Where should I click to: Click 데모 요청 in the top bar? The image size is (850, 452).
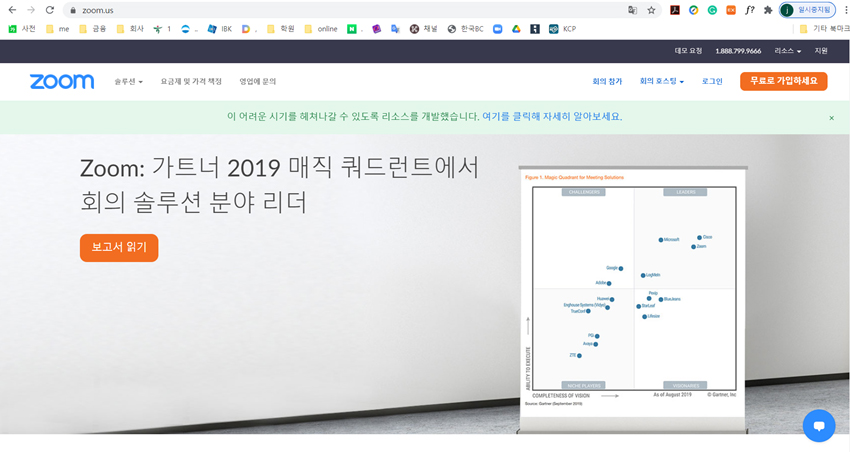click(x=688, y=51)
